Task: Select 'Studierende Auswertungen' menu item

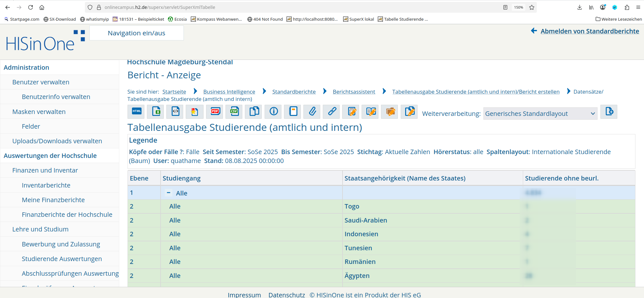Action: [x=62, y=259]
